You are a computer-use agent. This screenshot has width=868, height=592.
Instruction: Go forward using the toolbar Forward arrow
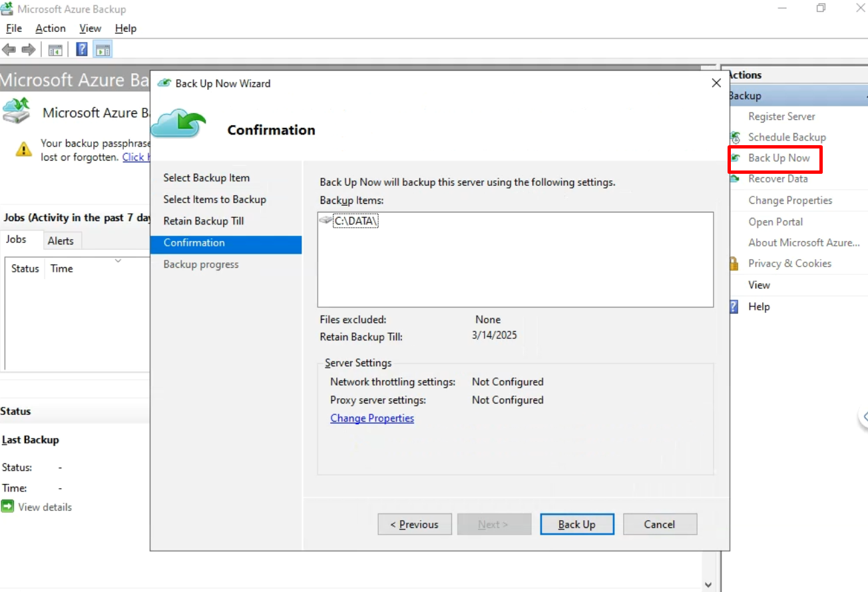coord(29,49)
